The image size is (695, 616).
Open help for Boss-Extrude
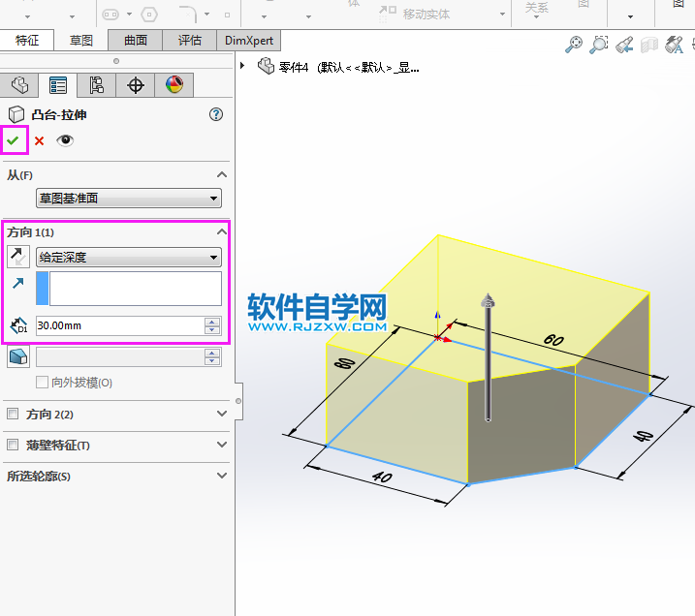216,114
